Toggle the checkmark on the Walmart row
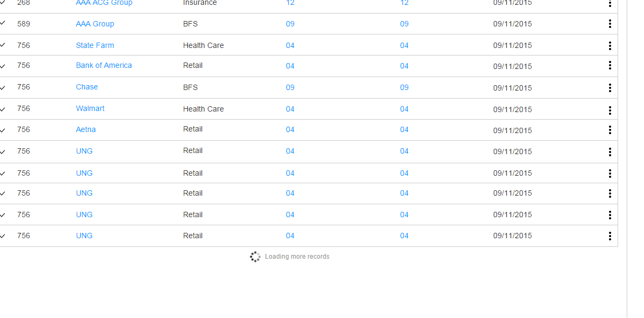 [3, 109]
